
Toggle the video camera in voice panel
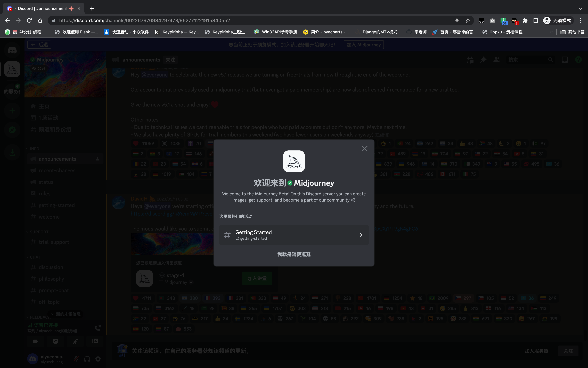(x=36, y=341)
